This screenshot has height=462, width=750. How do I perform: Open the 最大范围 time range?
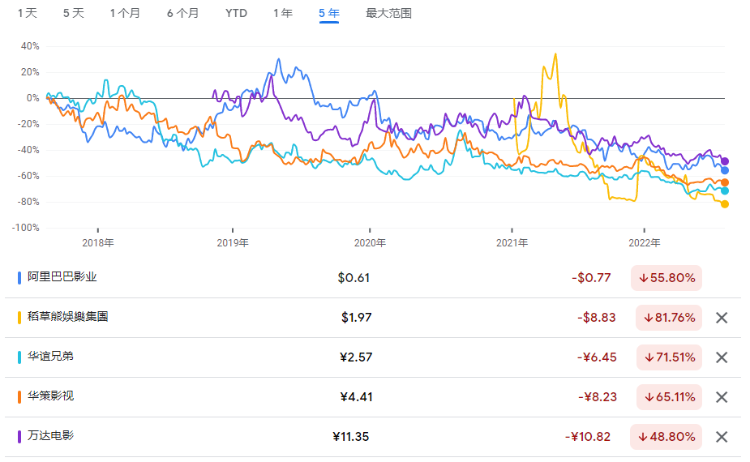(388, 13)
